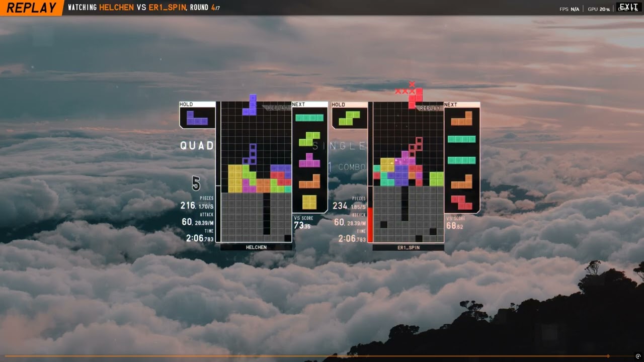Click the orange REPLAY label in top bar

point(31,8)
